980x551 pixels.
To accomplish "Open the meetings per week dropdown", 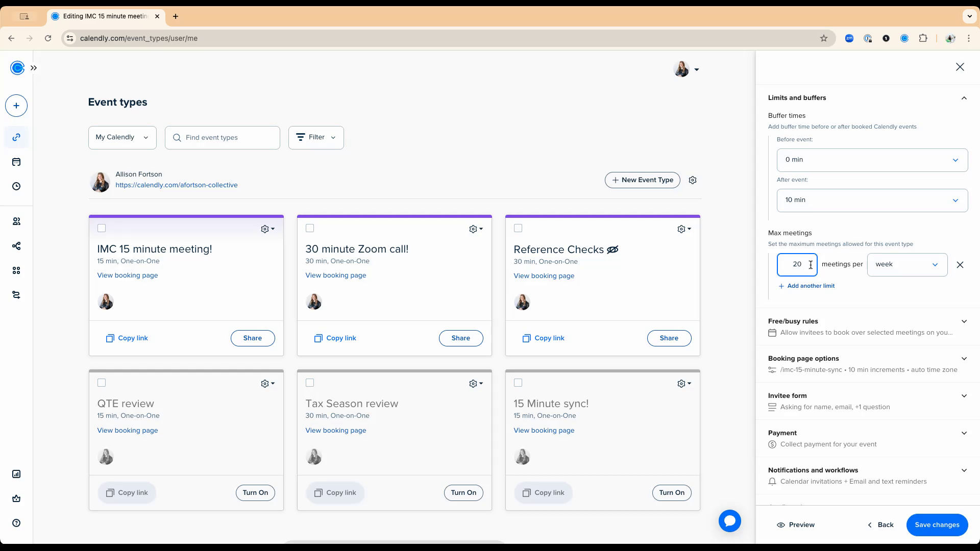I will click(906, 264).
